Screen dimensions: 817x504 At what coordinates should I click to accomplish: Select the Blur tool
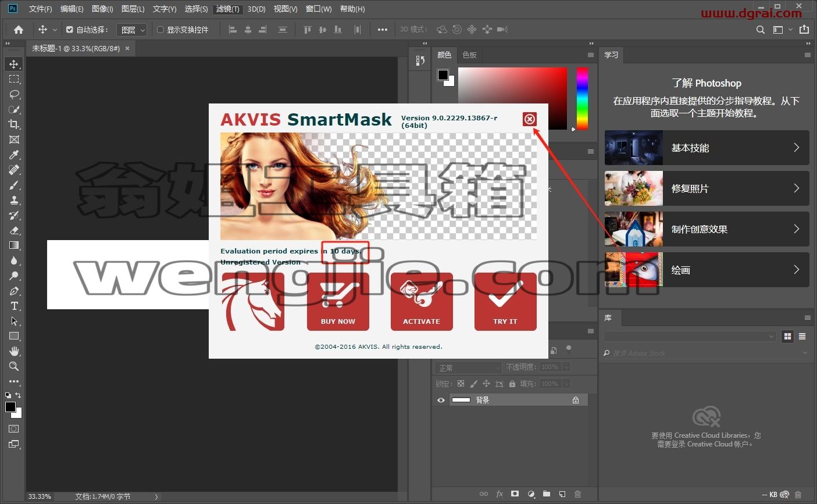tap(14, 260)
